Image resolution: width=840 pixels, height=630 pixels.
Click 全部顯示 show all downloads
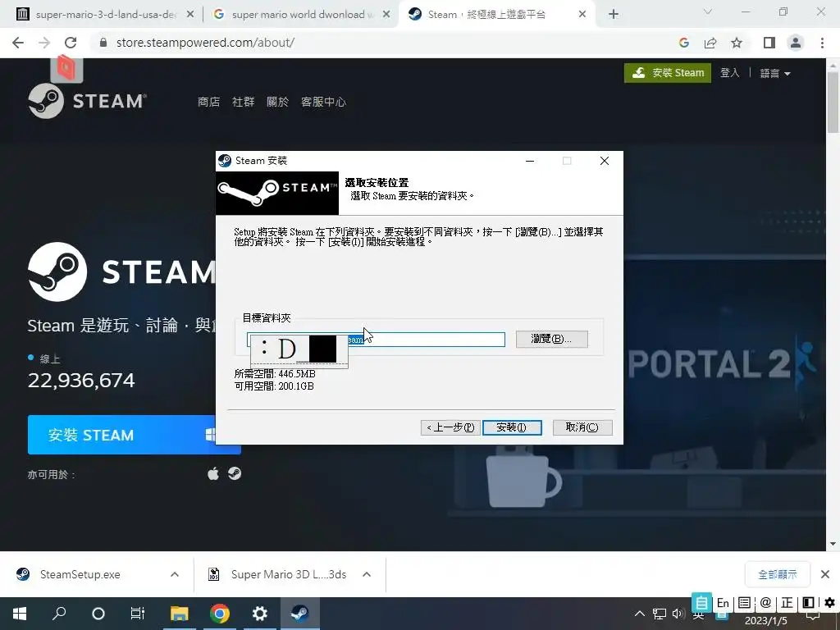[x=778, y=574]
